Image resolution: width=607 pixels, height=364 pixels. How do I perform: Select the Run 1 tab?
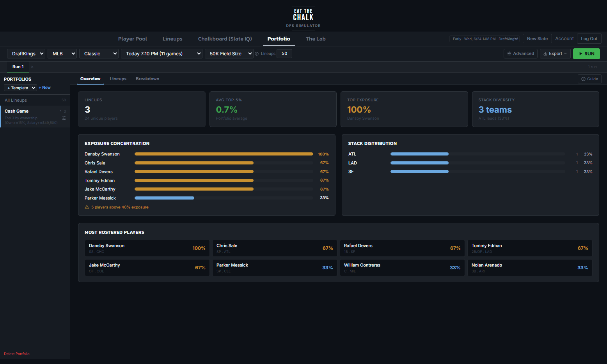pyautogui.click(x=18, y=67)
